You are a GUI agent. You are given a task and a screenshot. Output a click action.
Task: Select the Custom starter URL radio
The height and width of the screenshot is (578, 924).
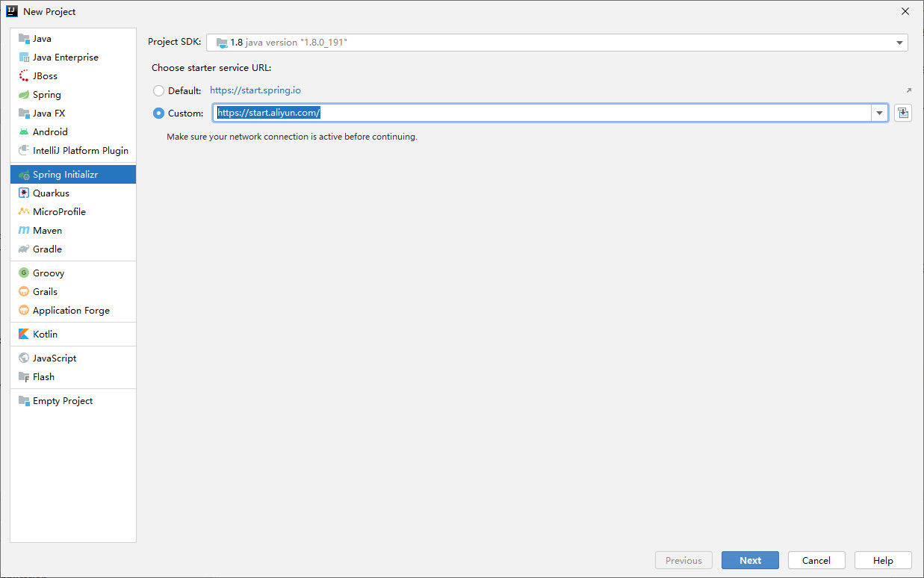[158, 114]
